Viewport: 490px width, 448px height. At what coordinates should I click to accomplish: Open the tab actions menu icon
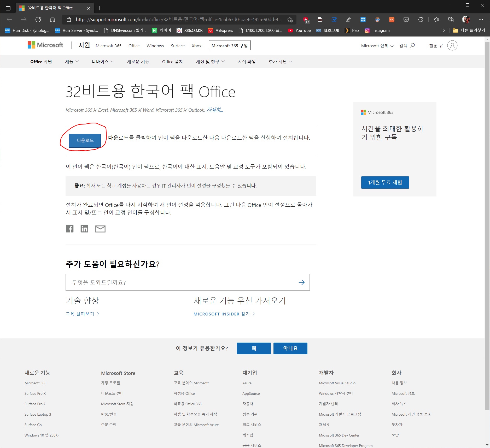click(8, 8)
